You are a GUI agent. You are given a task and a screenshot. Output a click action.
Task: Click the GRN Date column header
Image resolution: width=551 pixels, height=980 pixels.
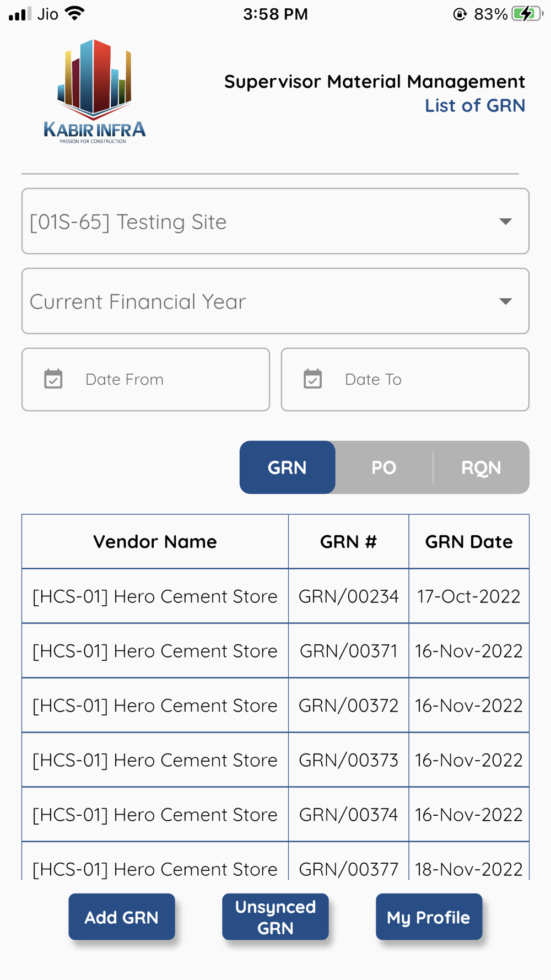pyautogui.click(x=469, y=542)
